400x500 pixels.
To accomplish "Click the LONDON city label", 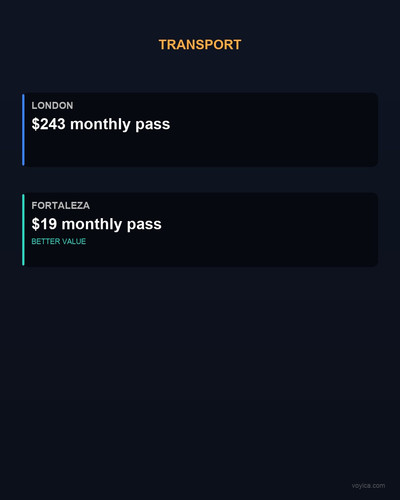I will [52, 106].
